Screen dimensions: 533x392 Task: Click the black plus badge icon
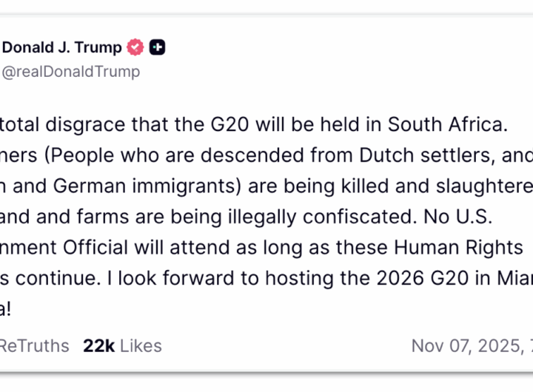157,48
